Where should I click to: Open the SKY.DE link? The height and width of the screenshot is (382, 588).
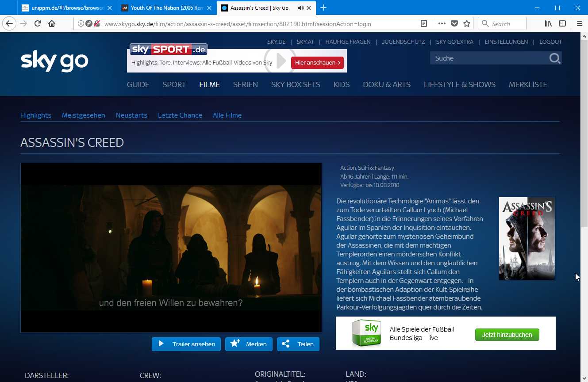coord(277,42)
